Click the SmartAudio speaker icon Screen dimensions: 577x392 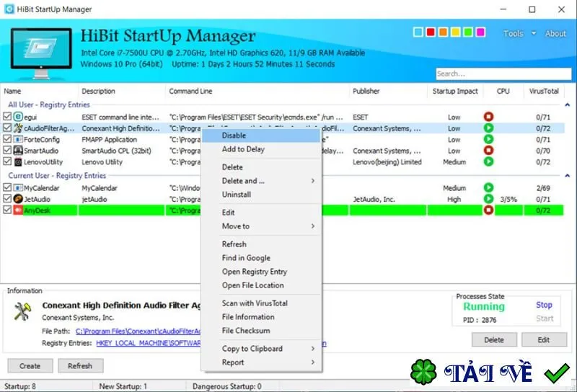[18, 151]
